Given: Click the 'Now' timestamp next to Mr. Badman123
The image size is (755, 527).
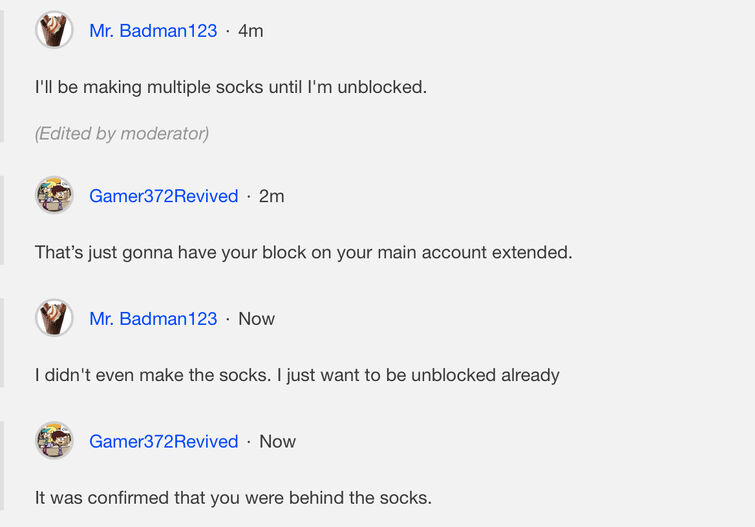Looking at the screenshot, I should [256, 319].
